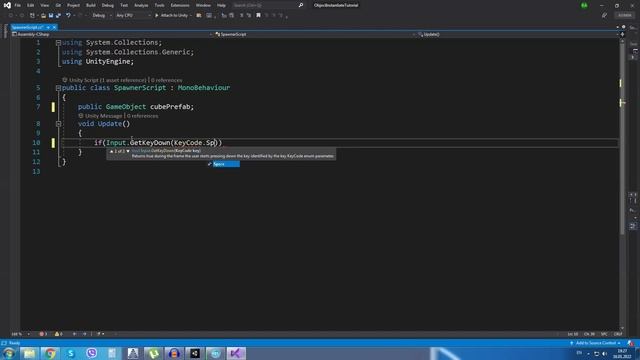Open the Help menu
Screen dimensions: 640x360
pos(221,5)
